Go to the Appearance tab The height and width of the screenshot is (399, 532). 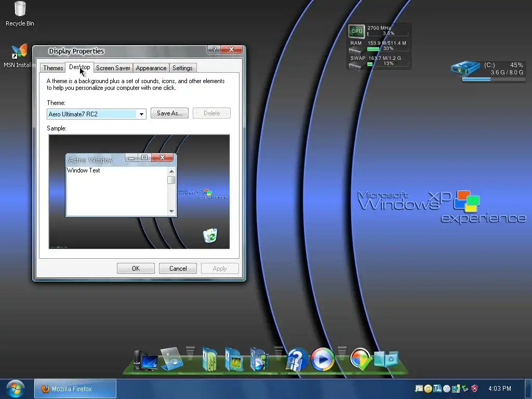[x=151, y=68]
